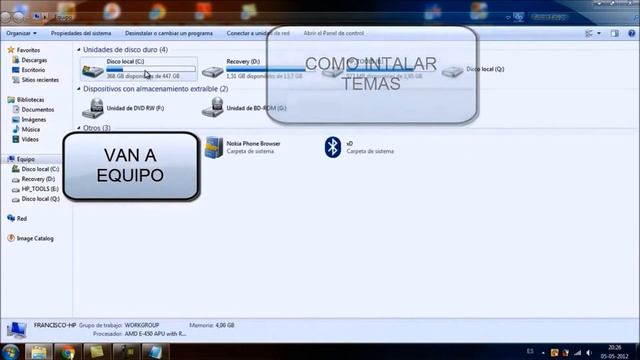Open the Bluetooth xD system folder icon
This screenshot has width=640, height=360.
point(333,147)
